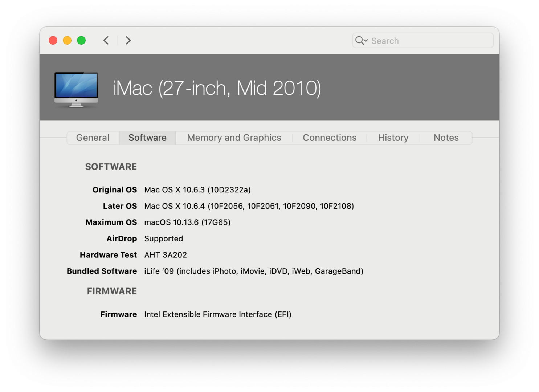Select the iMac computer image
539x392 pixels.
point(76,90)
